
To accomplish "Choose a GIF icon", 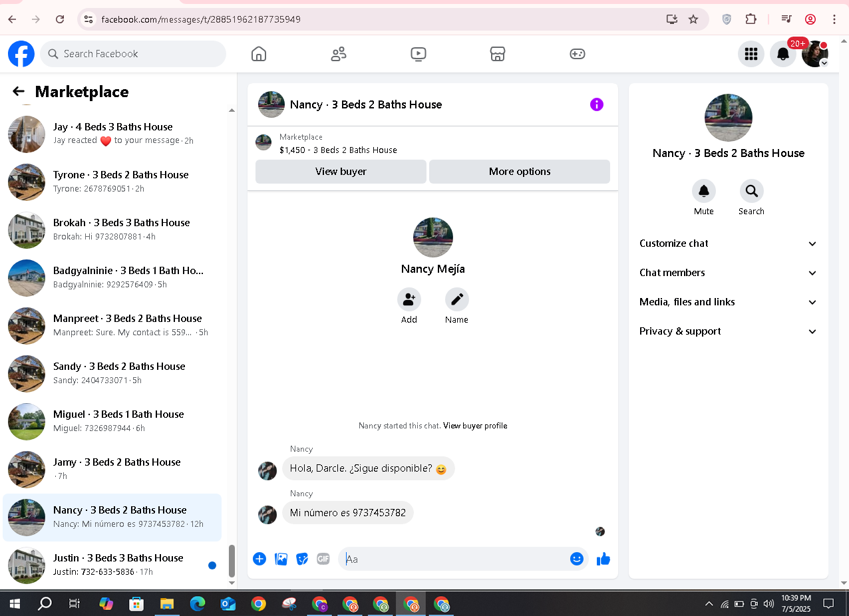I will tap(323, 559).
